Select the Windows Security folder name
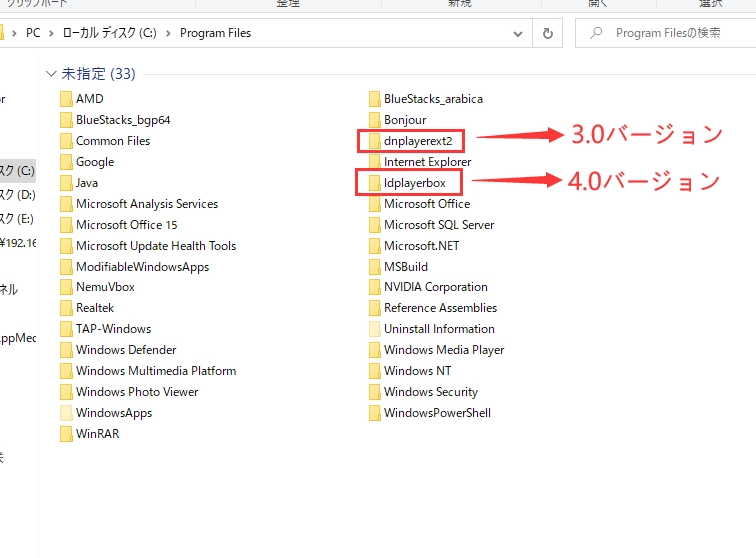This screenshot has height=558, width=756. click(431, 392)
